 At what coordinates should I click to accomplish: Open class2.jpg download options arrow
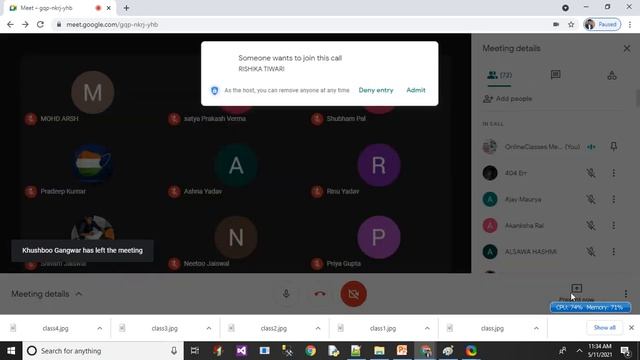pos(318,328)
